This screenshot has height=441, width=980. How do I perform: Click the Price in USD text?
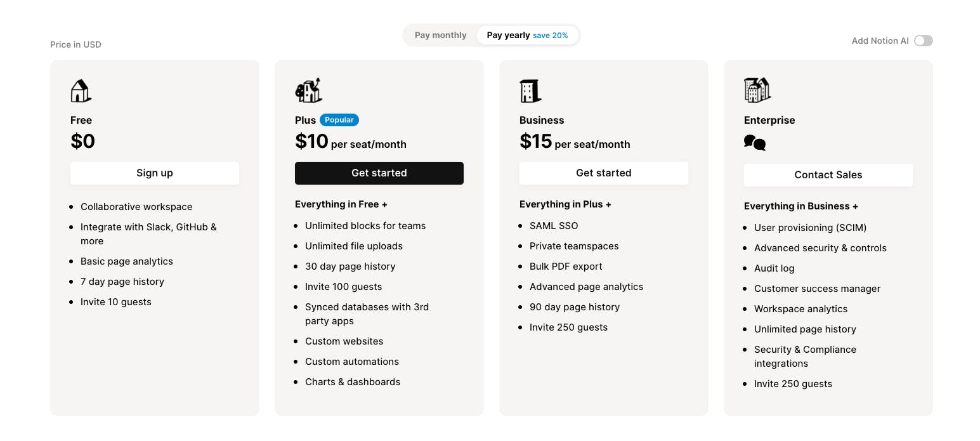pyautogui.click(x=75, y=44)
